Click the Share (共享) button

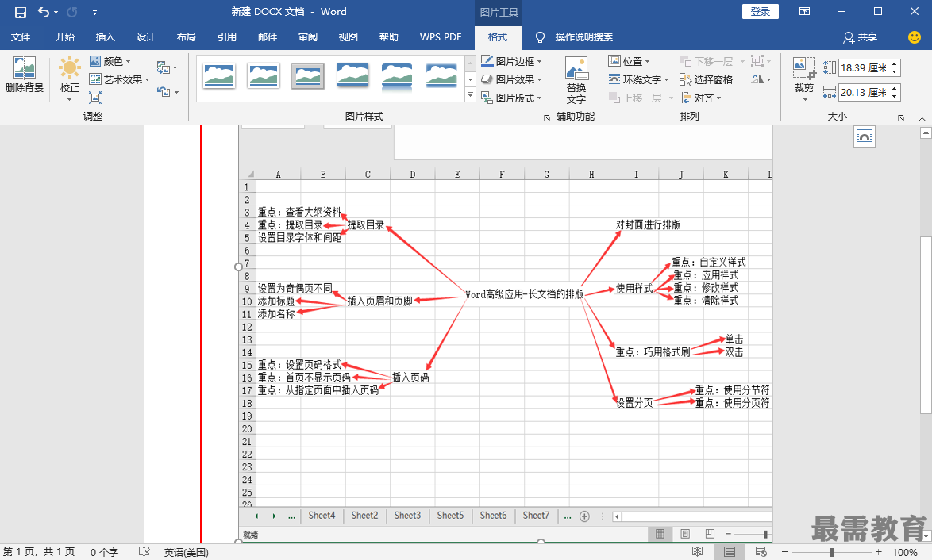pyautogui.click(x=860, y=36)
